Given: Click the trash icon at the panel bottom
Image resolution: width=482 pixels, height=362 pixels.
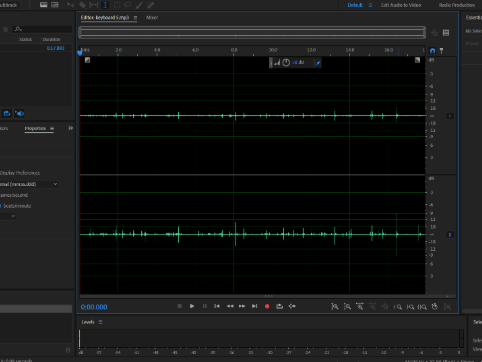Looking at the screenshot, I should click(68, 350).
